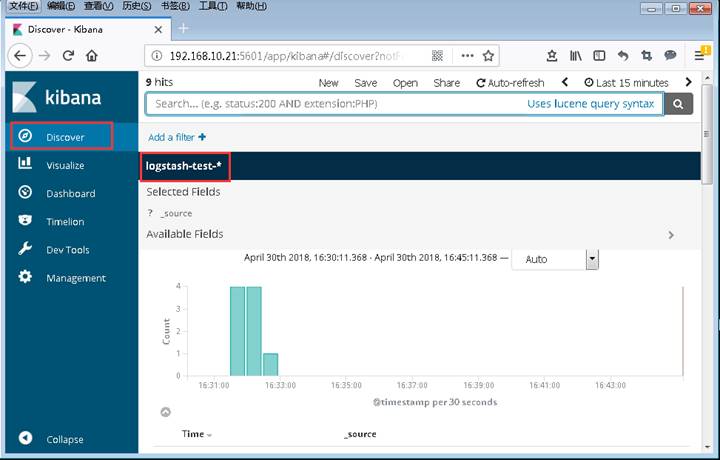Collapse the Kibana sidebar
This screenshot has height=460, width=720.
pyautogui.click(x=26, y=439)
